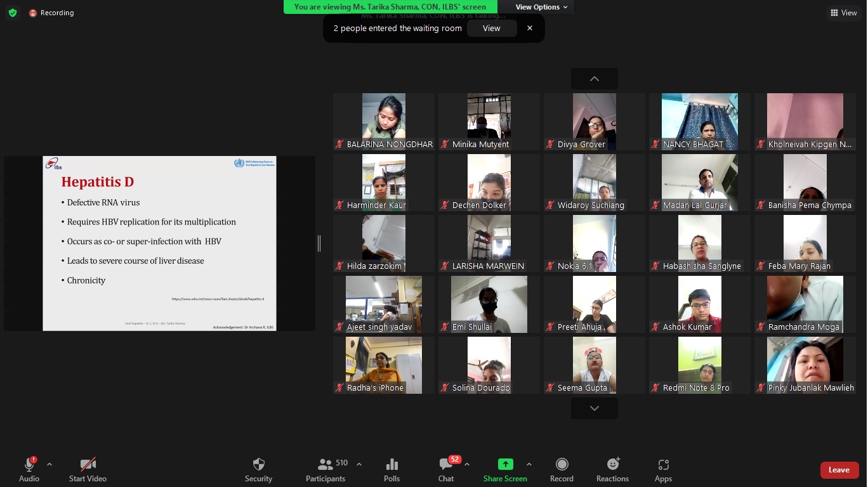
Task: Show next page of participant videos
Action: click(595, 408)
